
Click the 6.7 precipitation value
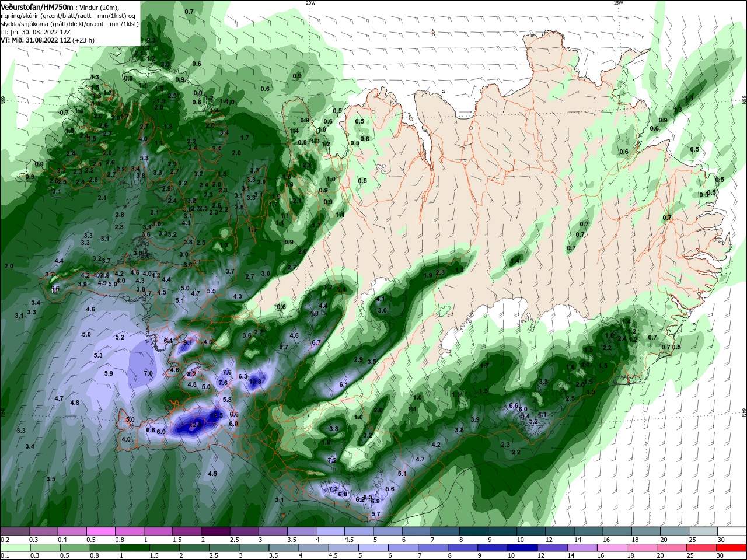click(316, 342)
